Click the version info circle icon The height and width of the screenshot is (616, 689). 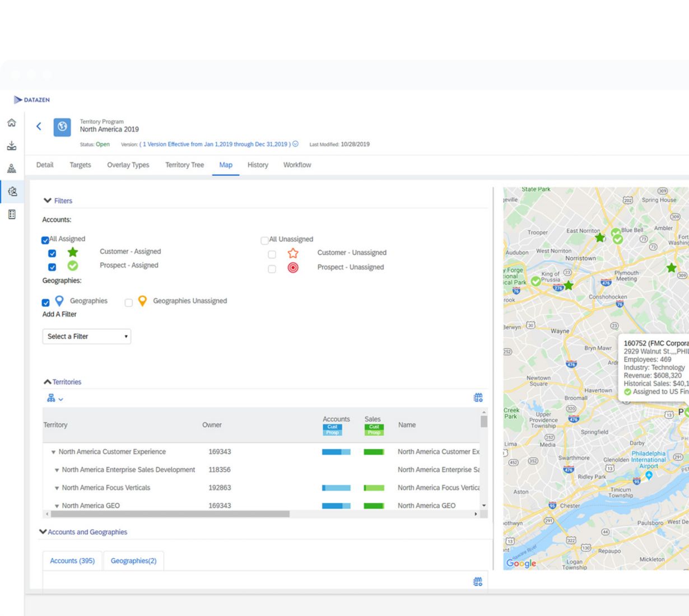pos(296,144)
